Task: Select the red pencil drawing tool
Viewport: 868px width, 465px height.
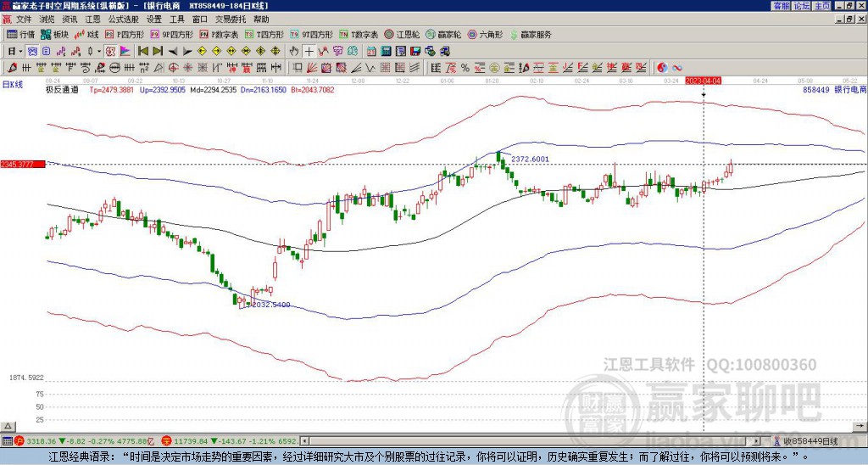Action: 12,68
